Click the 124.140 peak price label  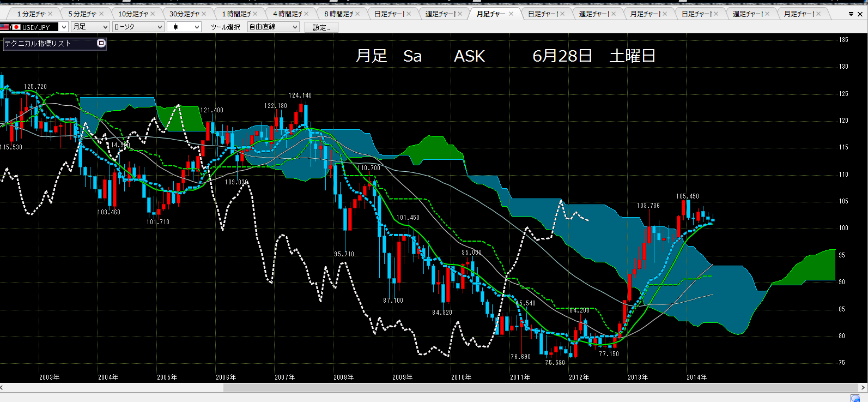click(x=300, y=95)
